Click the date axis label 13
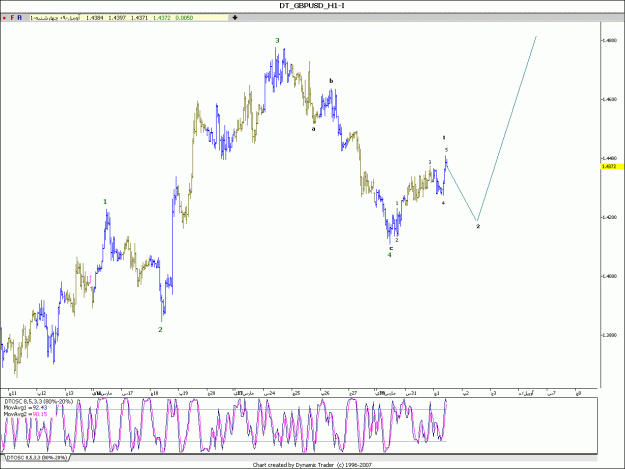The height and width of the screenshot is (469, 625). [x=69, y=393]
